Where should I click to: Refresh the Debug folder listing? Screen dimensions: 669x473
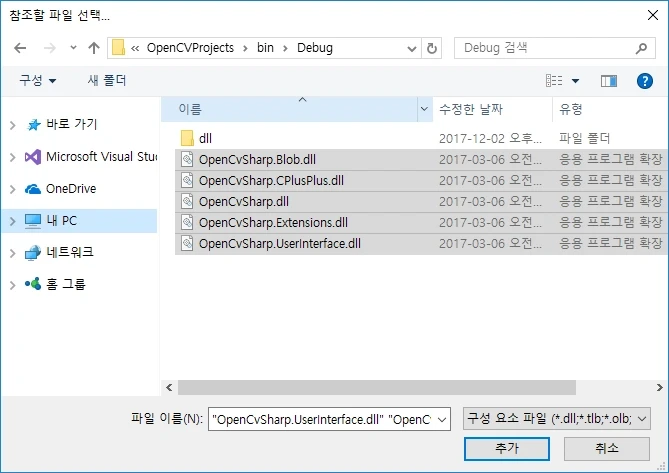click(432, 48)
